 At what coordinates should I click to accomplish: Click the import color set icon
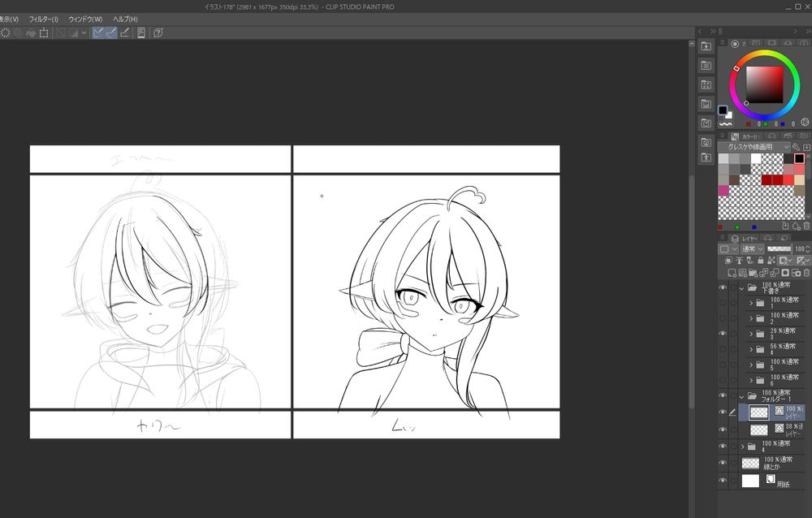806,147
